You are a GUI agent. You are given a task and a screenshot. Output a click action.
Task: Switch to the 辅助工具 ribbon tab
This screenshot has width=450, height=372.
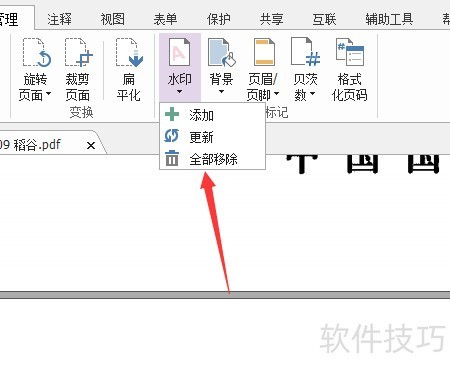coord(389,19)
